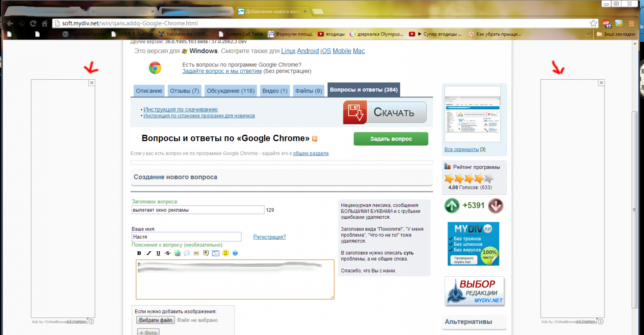644x335 pixels.
Task: Open the Файлы (9) tab
Action: [x=309, y=91]
